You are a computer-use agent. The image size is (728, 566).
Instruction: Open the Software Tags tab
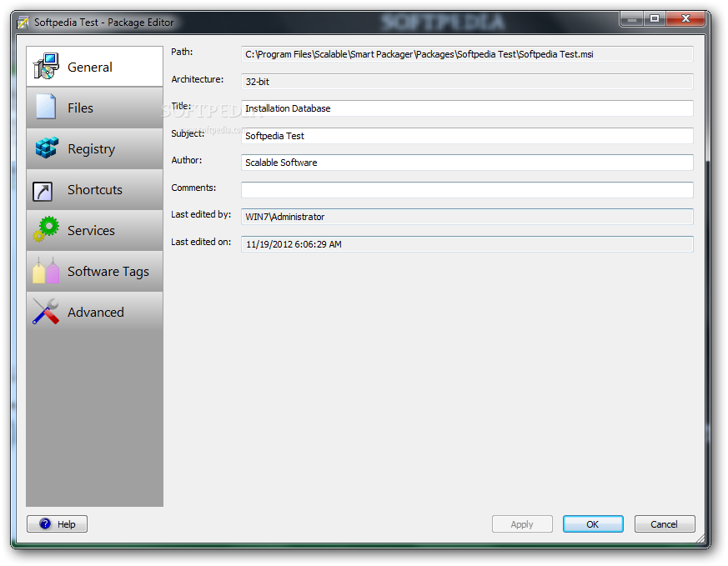(x=95, y=271)
